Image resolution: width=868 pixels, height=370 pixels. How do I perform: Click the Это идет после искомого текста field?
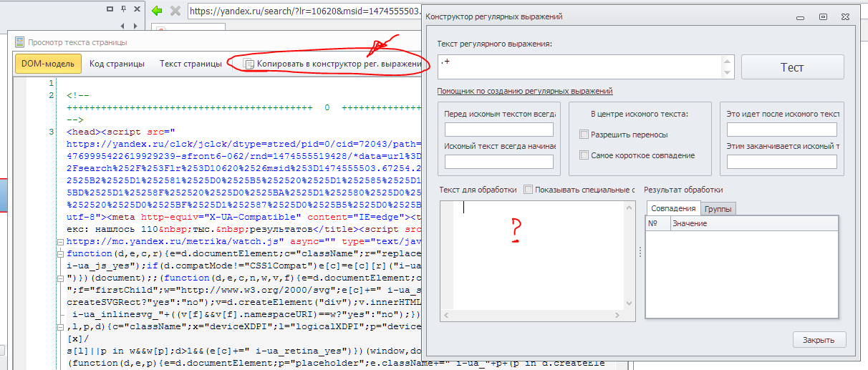tap(781, 130)
